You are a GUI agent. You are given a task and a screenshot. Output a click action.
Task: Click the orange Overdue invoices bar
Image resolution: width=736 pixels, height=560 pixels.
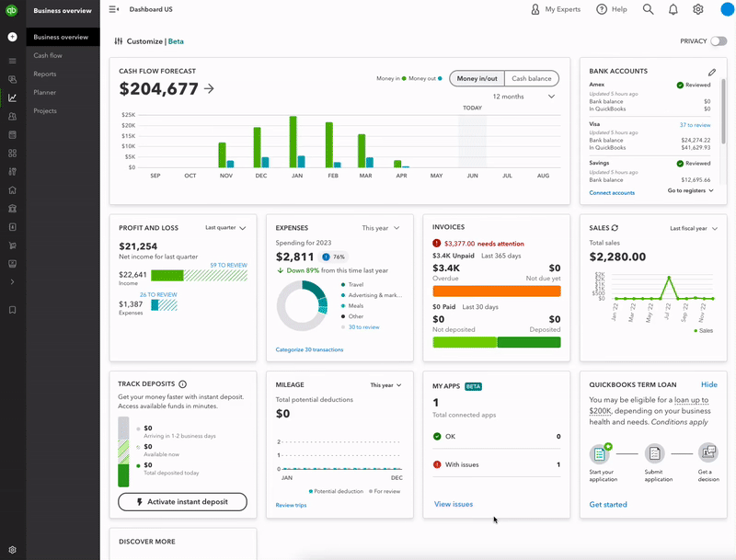point(497,291)
